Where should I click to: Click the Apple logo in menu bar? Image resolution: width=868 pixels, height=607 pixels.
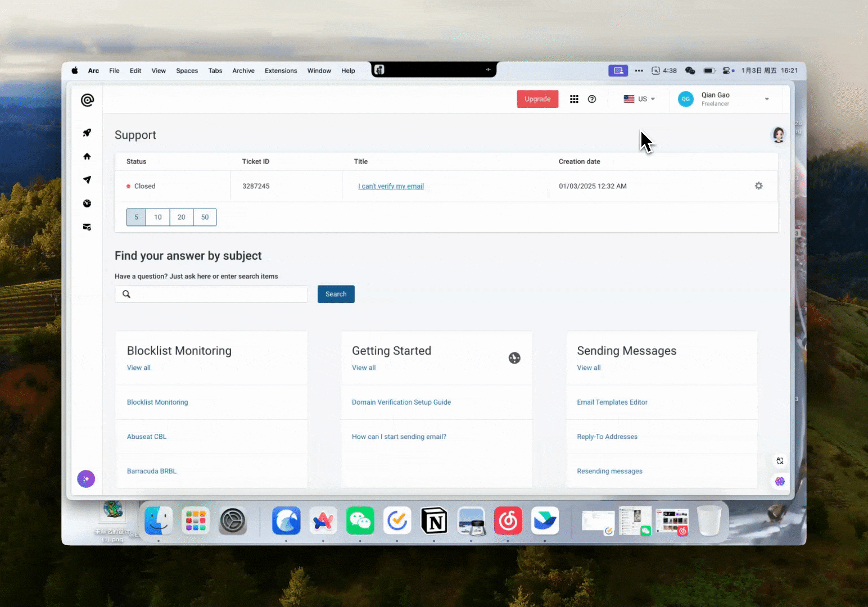75,71
